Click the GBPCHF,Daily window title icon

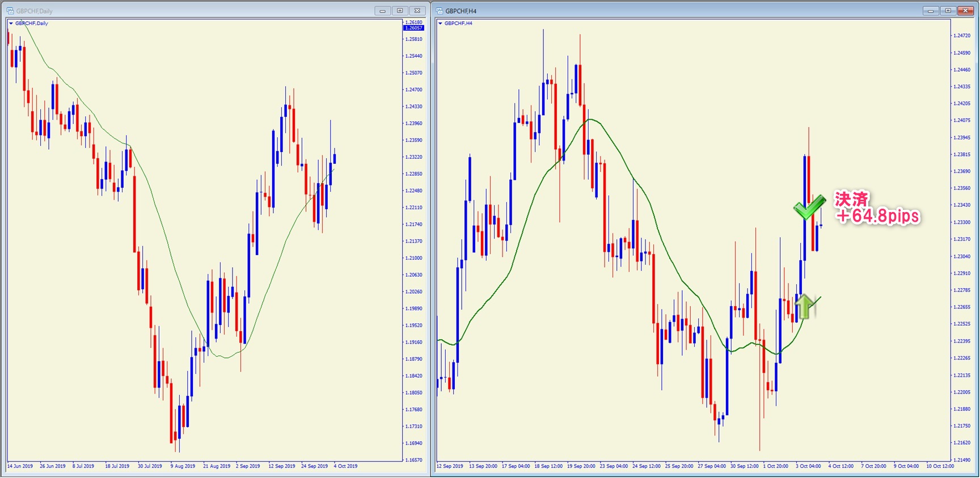pyautogui.click(x=10, y=11)
